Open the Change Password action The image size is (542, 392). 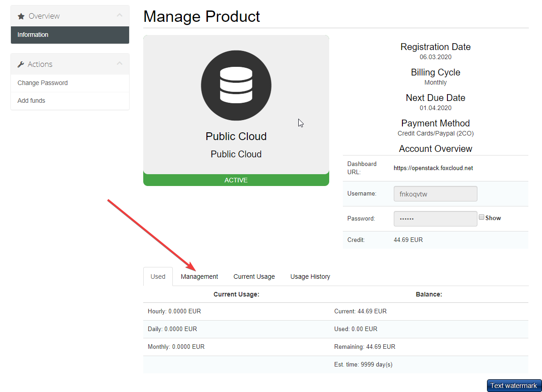point(43,83)
